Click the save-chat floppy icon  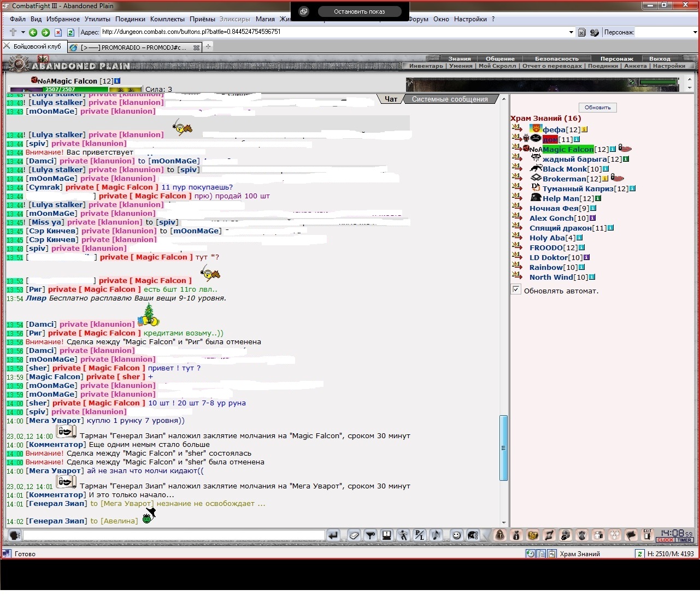coord(387,535)
